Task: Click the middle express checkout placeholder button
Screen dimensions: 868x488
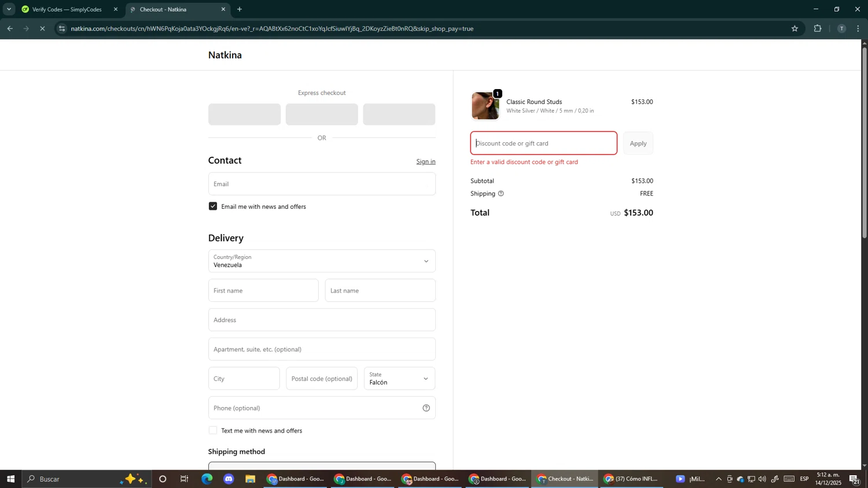Action: coord(322,114)
